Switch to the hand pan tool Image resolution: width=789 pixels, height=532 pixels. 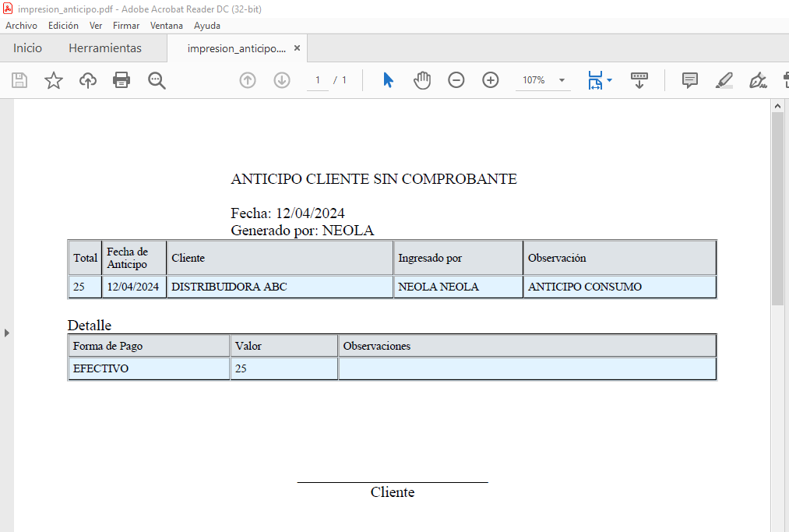pyautogui.click(x=422, y=80)
